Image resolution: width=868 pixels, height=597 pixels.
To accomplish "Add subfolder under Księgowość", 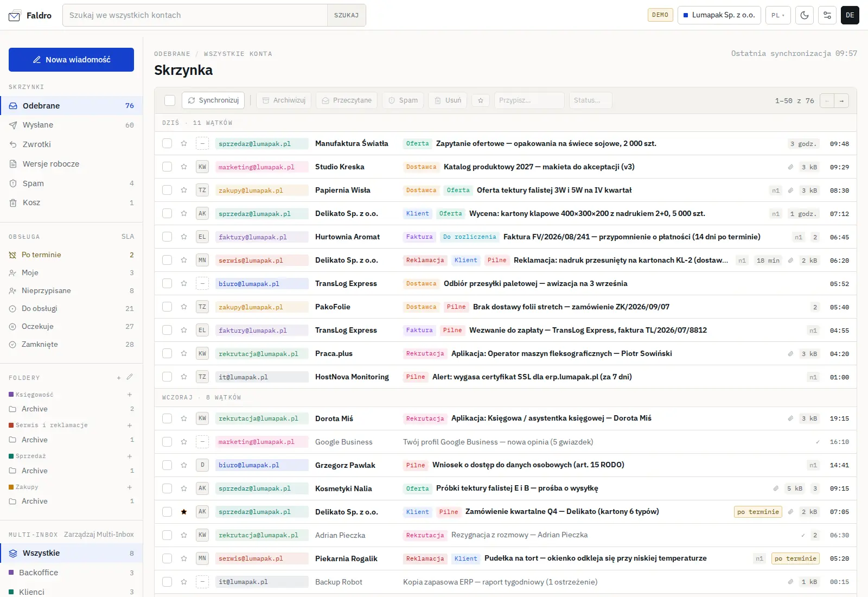I will click(130, 395).
